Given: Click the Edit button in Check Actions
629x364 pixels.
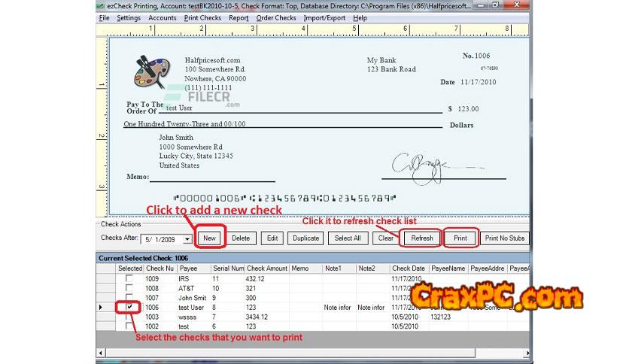Looking at the screenshot, I should tap(272, 238).
